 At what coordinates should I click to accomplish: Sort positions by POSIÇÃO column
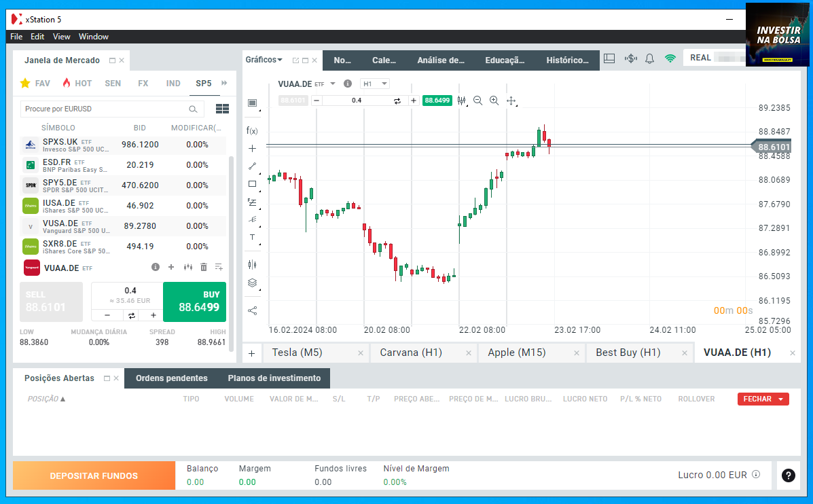tap(46, 399)
